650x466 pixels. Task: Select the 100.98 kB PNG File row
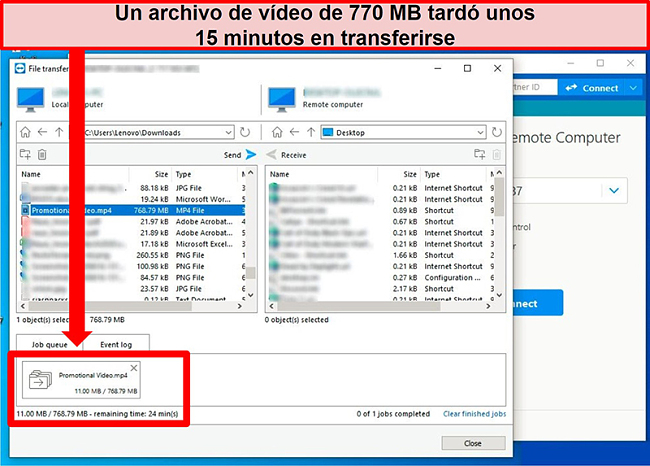tap(133, 266)
